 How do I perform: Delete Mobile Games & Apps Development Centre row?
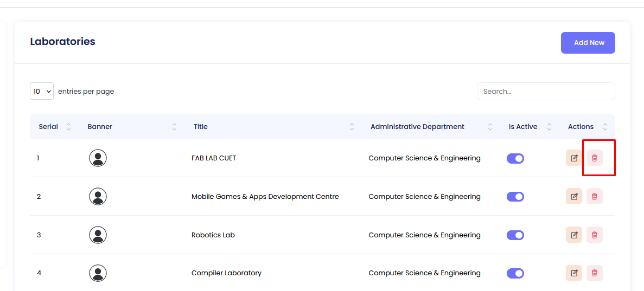(x=595, y=197)
